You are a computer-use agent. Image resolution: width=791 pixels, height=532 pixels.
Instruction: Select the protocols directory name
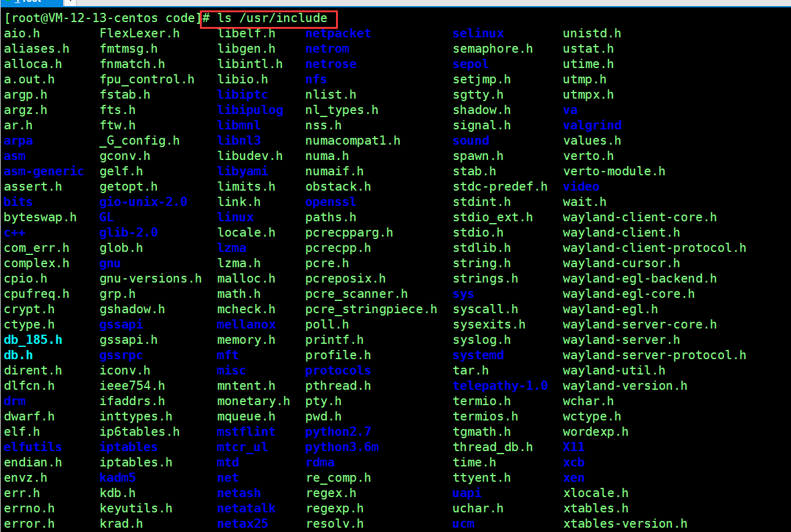coord(338,371)
